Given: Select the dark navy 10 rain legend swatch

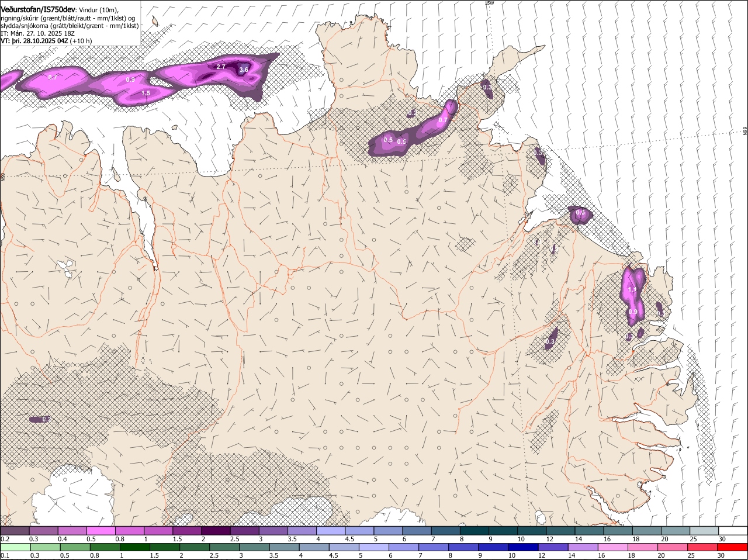Looking at the screenshot, I should point(523,547).
